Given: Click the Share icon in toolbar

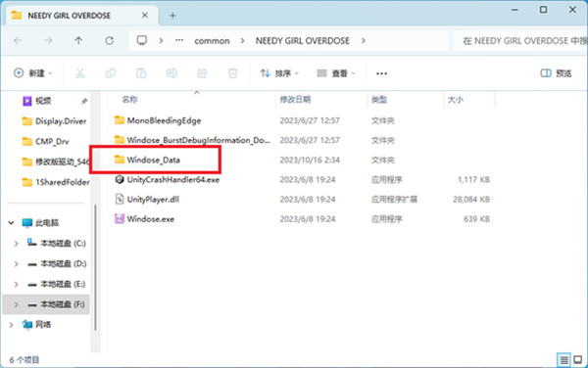Looking at the screenshot, I should 202,73.
